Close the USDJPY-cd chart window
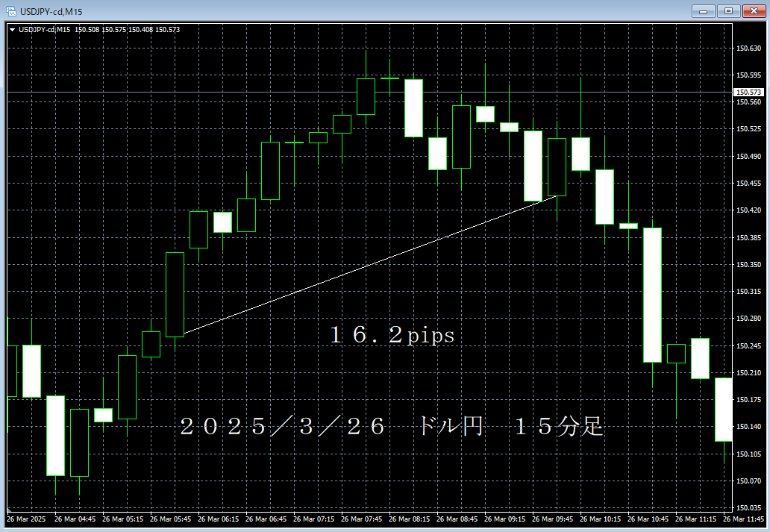Image resolution: width=770 pixels, height=532 pixels. tap(753, 11)
